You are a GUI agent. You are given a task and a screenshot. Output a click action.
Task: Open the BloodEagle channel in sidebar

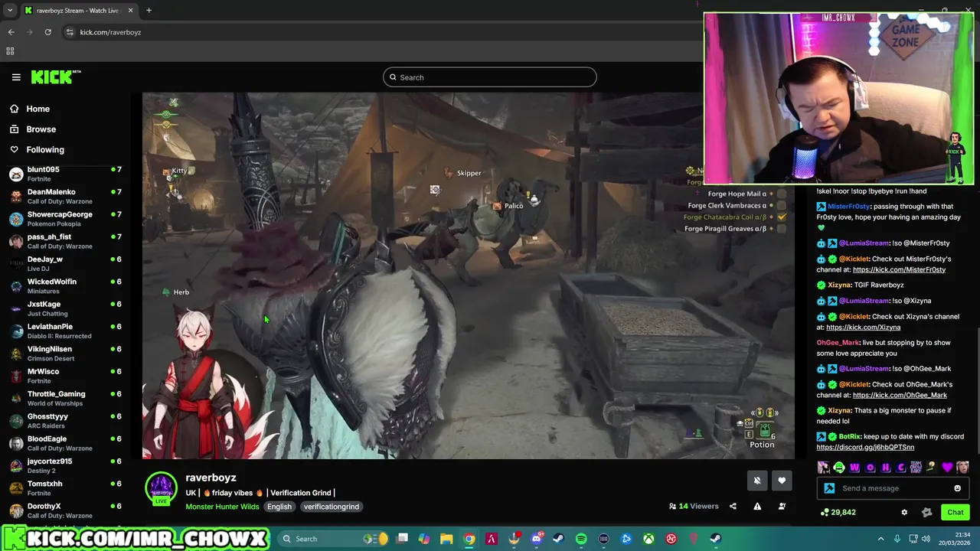coord(65,443)
